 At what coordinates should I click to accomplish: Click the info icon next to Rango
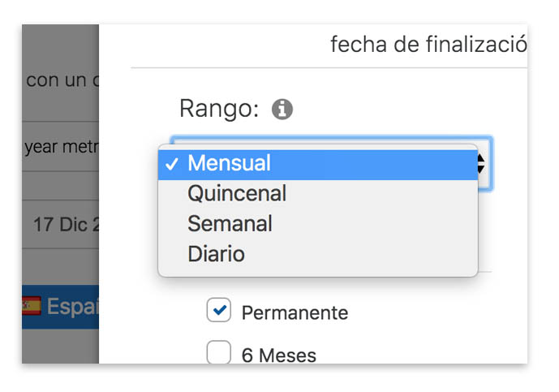coord(282,109)
